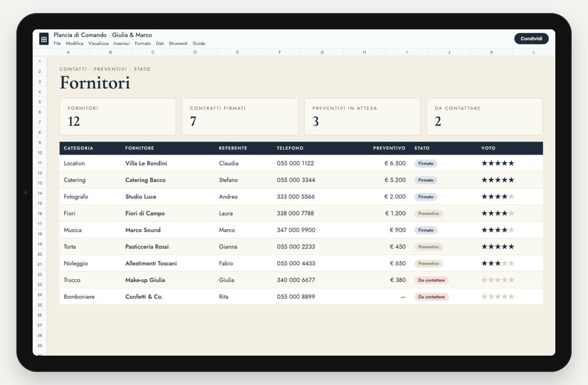Select the Allestimenti Toscani supplier cell
The width and height of the screenshot is (588, 385).
151,263
